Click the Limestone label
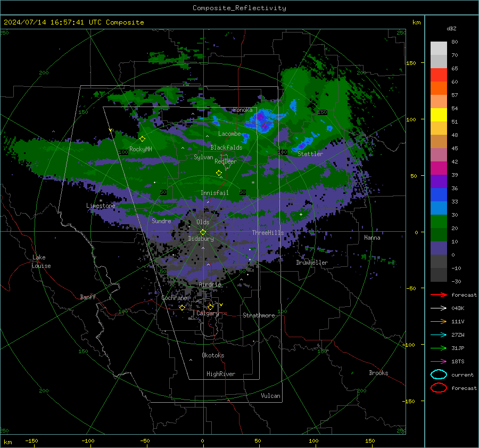This screenshot has height=448, width=479. tap(101, 206)
